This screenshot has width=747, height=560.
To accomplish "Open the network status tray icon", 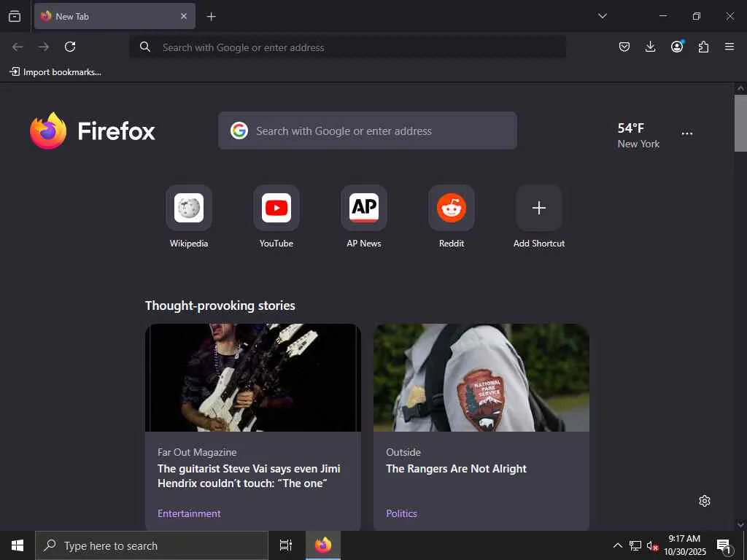I will (x=635, y=545).
